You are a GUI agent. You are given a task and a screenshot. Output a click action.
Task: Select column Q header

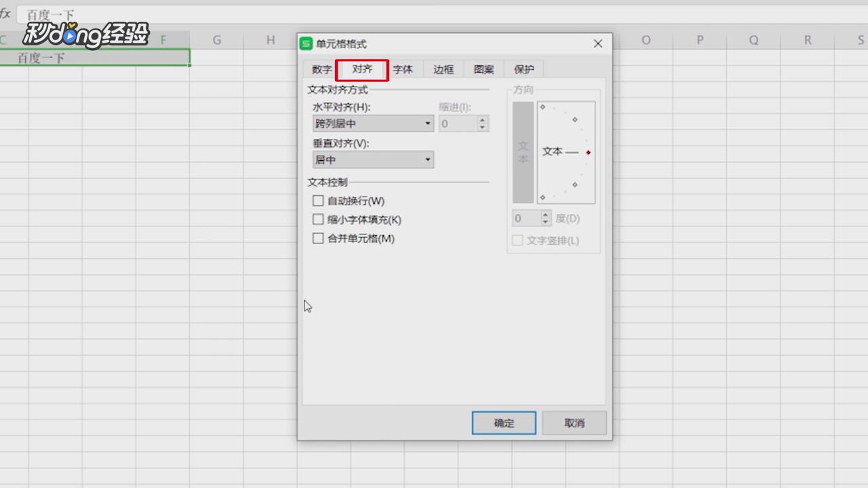pyautogui.click(x=753, y=40)
